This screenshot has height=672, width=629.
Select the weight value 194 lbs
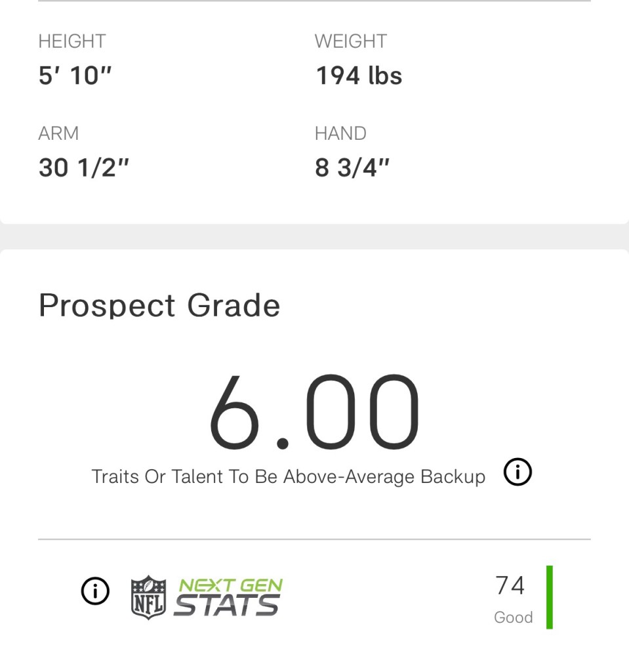click(x=359, y=76)
